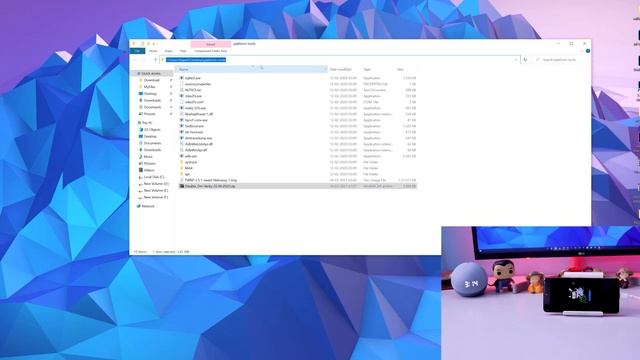Navigate back in Explorer

point(135,60)
